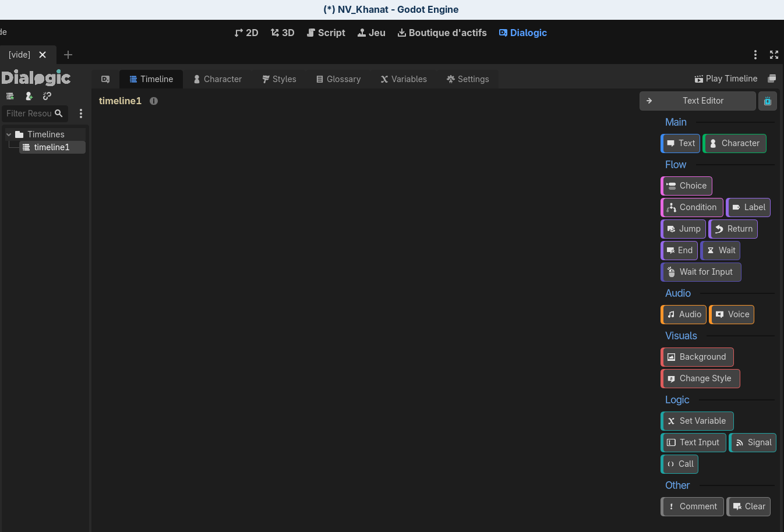Focus the Filter Resources search field
The width and height of the screenshot is (784, 532).
coord(34,114)
